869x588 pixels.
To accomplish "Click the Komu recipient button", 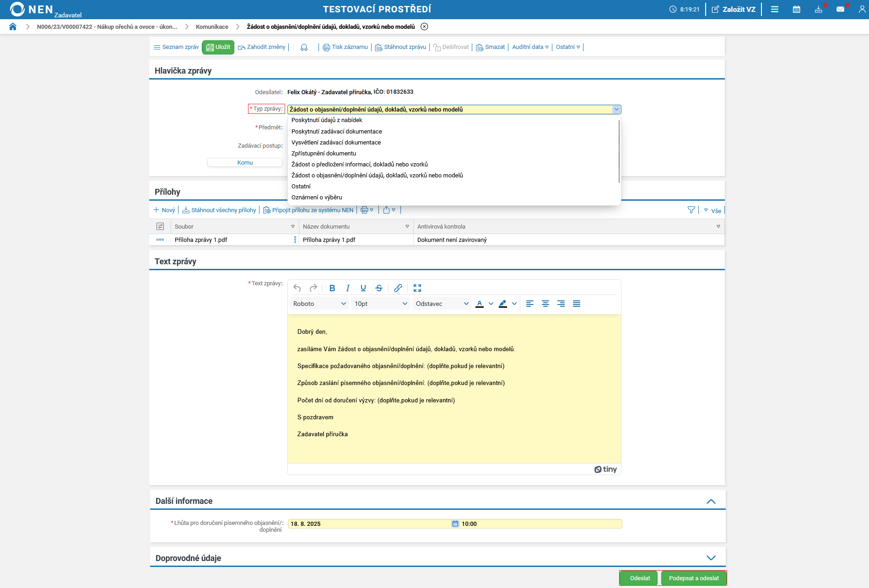I will pos(245,163).
